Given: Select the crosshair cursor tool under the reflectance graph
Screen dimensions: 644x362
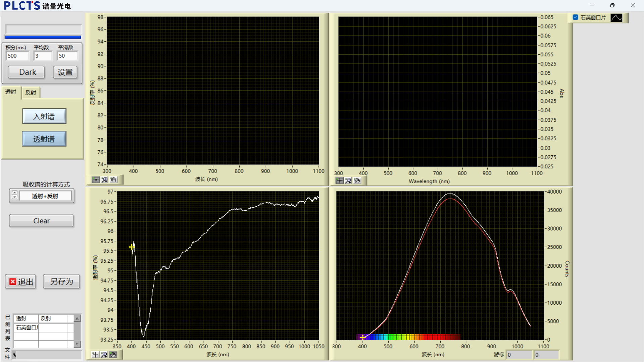Looking at the screenshot, I should [x=96, y=180].
